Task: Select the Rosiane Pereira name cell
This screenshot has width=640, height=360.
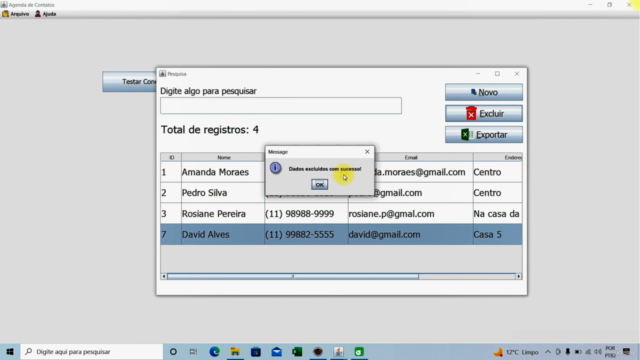Action: click(223, 213)
